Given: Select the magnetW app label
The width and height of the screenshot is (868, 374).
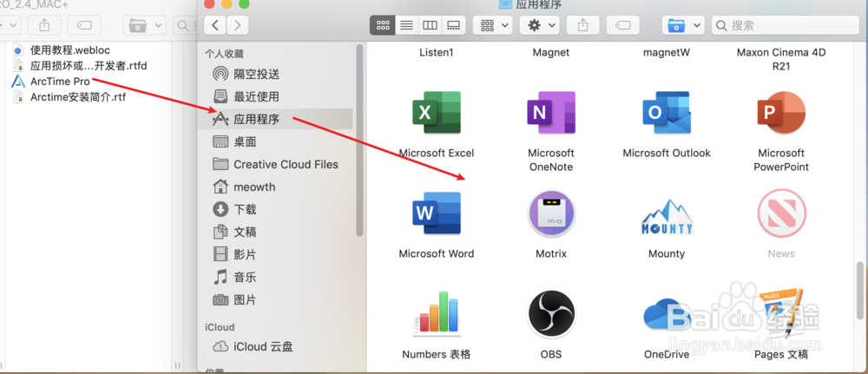Looking at the screenshot, I should [x=667, y=53].
